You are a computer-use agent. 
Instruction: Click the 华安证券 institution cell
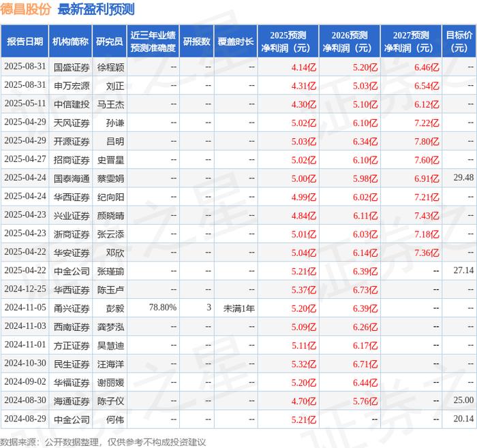coord(72,253)
